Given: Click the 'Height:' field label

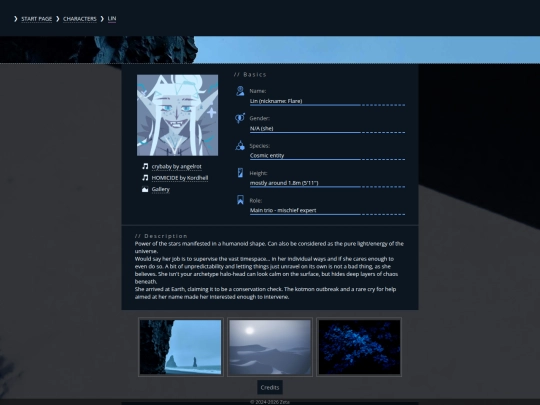Looking at the screenshot, I should pos(258,173).
